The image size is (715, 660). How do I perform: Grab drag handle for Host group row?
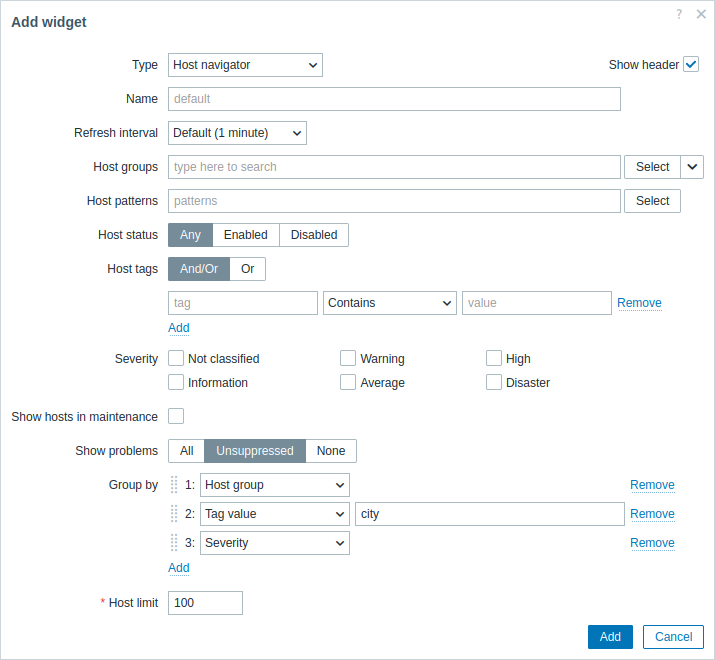pos(174,485)
